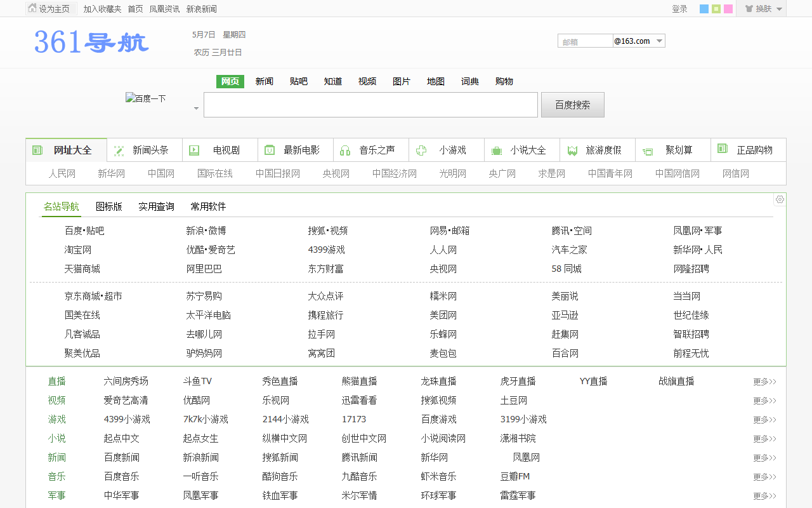Screen dimensions: 812x508
Task: Select the 新闻 search tab
Action: tap(265, 81)
